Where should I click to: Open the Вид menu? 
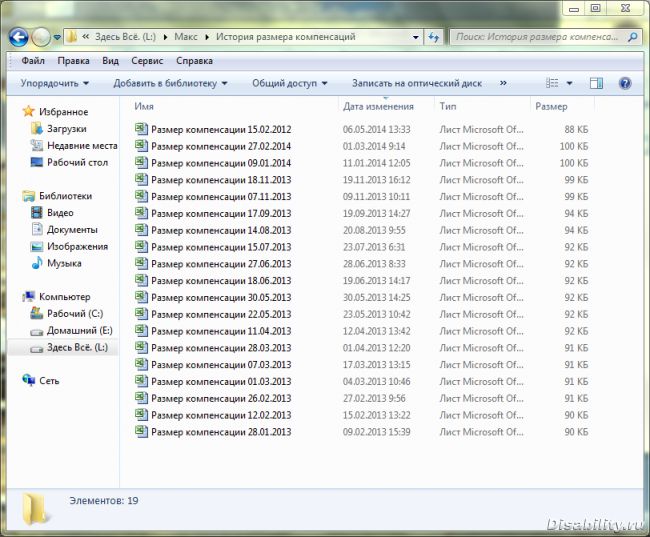[x=110, y=61]
